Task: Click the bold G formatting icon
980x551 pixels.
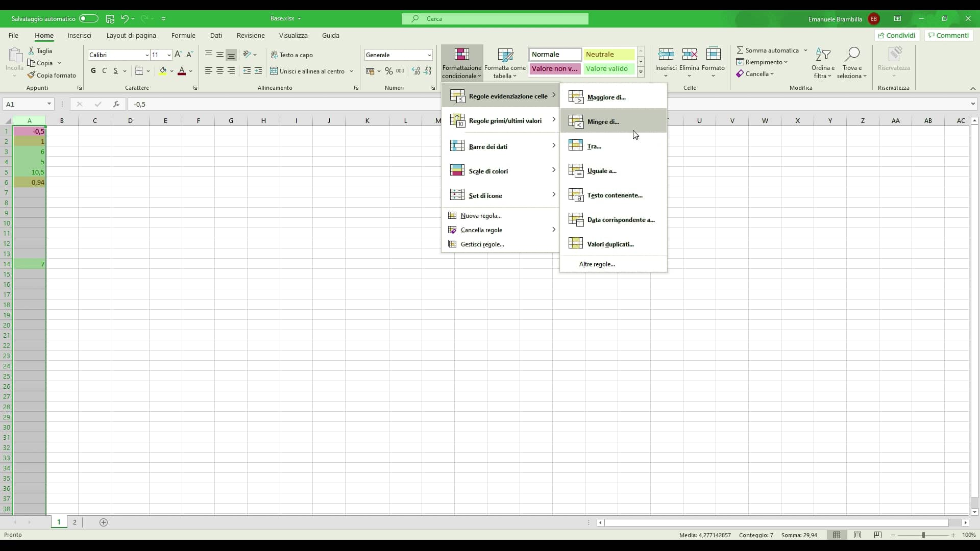Action: point(93,71)
